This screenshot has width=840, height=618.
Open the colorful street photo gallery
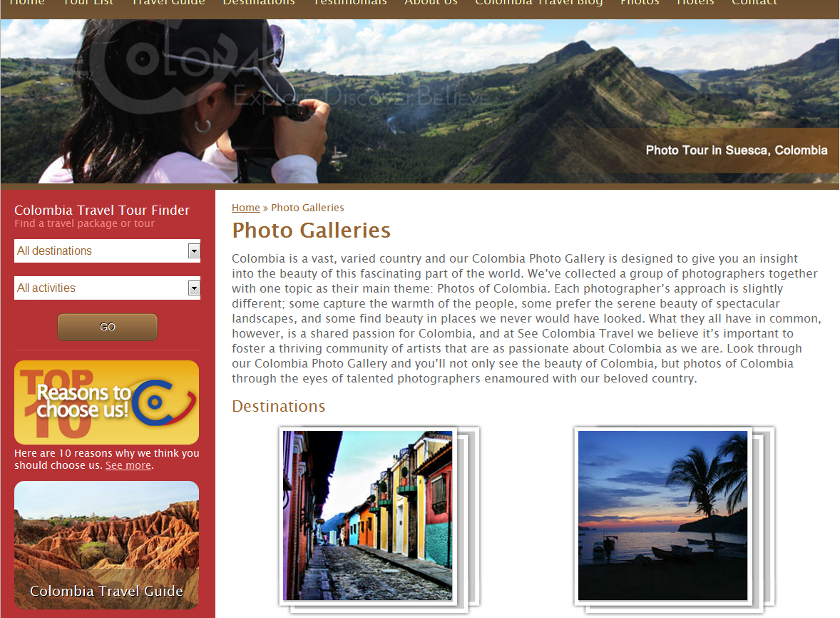click(367, 516)
